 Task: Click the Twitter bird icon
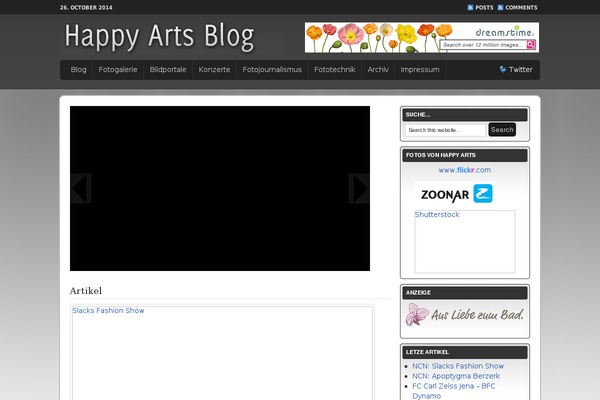click(503, 69)
